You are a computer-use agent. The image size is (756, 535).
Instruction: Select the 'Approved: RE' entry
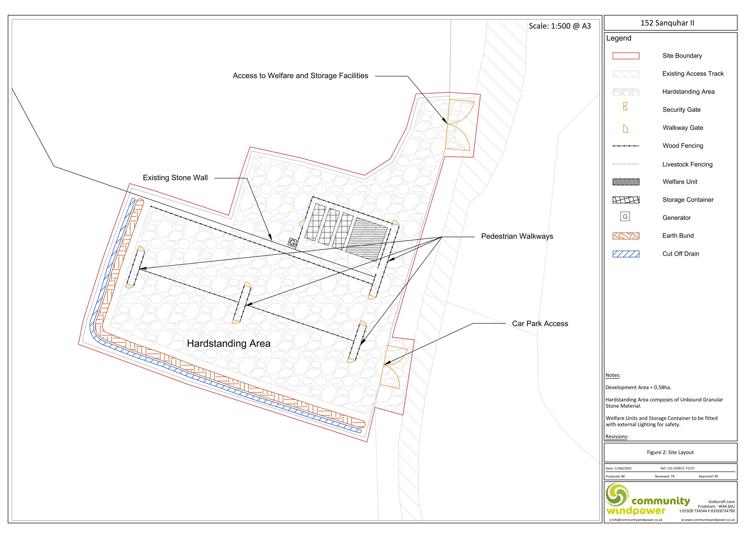coord(708,476)
